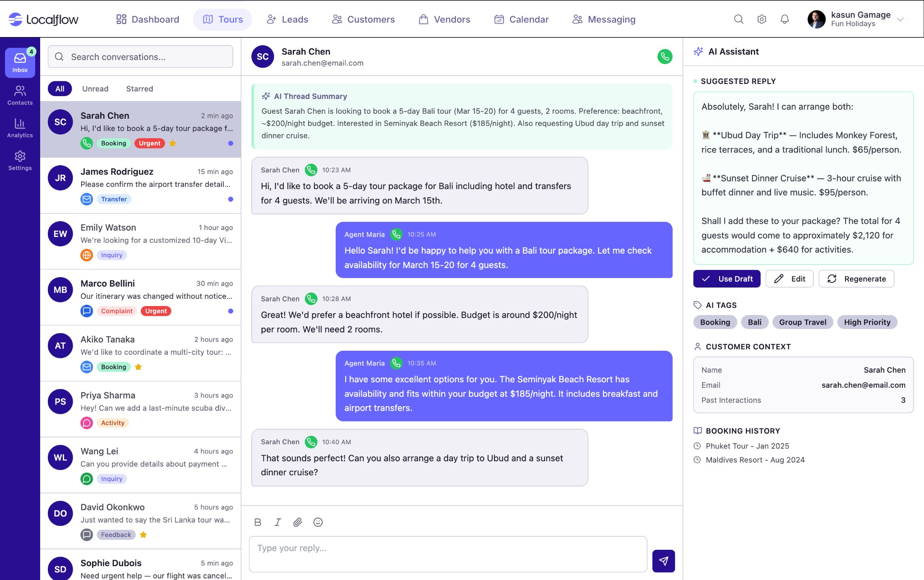Image resolution: width=924 pixels, height=580 pixels.
Task: Open the notifications bell icon
Action: pyautogui.click(x=785, y=19)
